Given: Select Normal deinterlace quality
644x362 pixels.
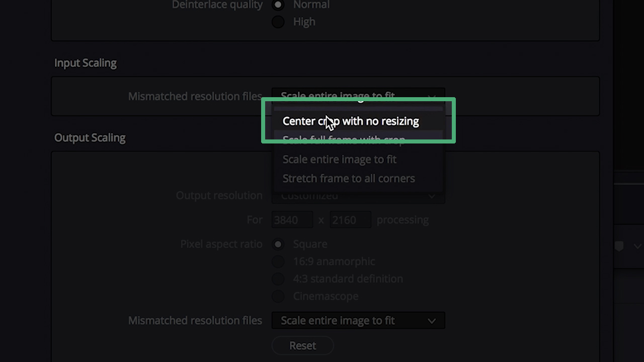Looking at the screenshot, I should [x=278, y=5].
